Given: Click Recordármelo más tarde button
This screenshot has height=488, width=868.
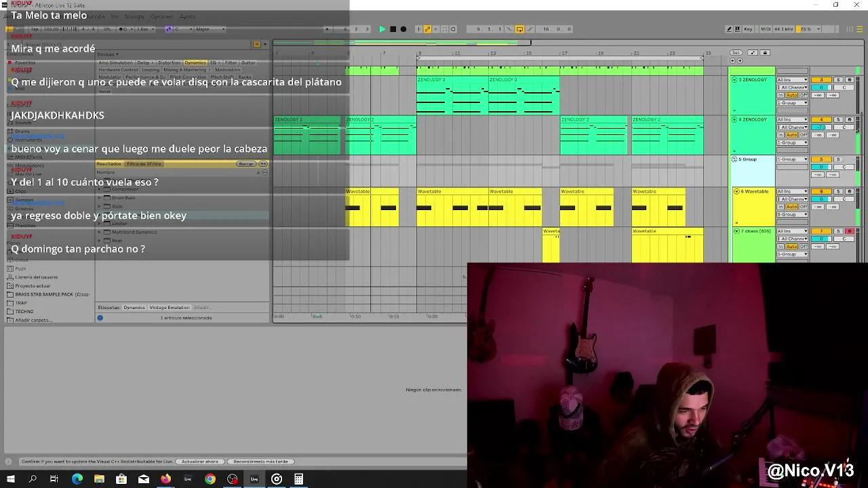Looking at the screenshot, I should point(260,462).
